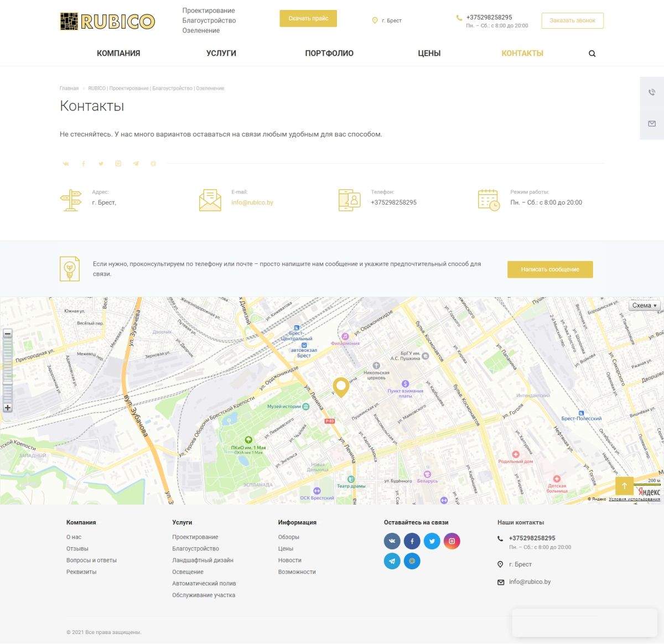Open Возможности footer link
This screenshot has width=664, height=644.
[297, 572]
